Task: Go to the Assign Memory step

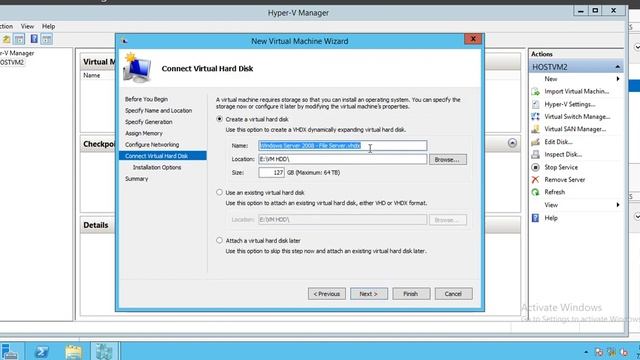Action: pyautogui.click(x=144, y=133)
